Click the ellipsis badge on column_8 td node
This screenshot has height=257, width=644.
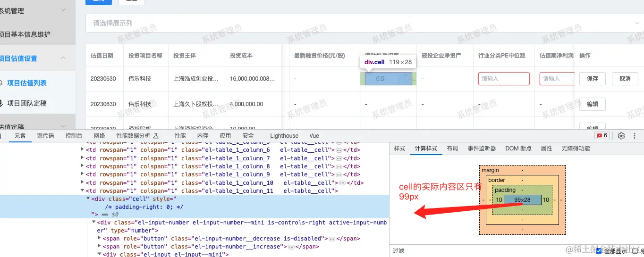339,166
